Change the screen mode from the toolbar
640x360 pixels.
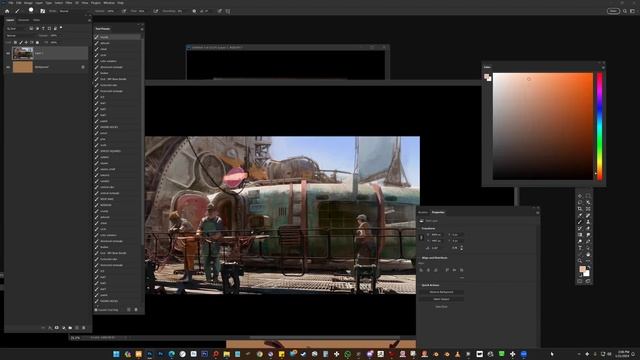pos(588,281)
